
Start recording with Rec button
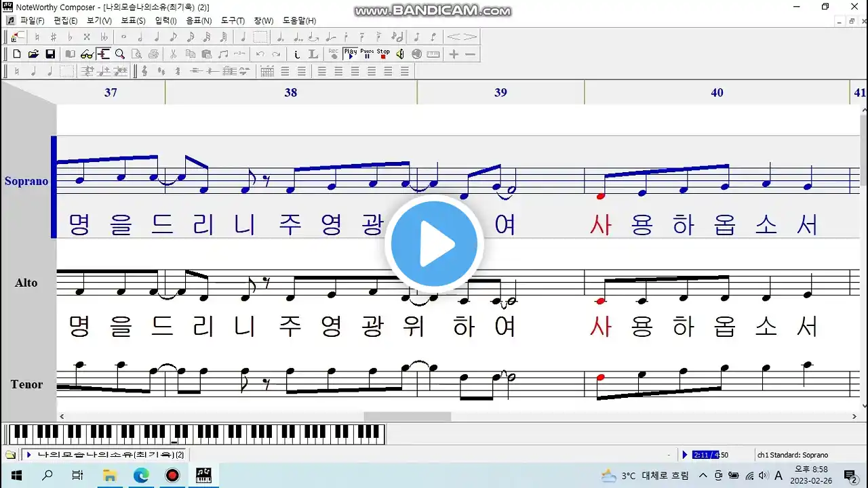point(334,54)
